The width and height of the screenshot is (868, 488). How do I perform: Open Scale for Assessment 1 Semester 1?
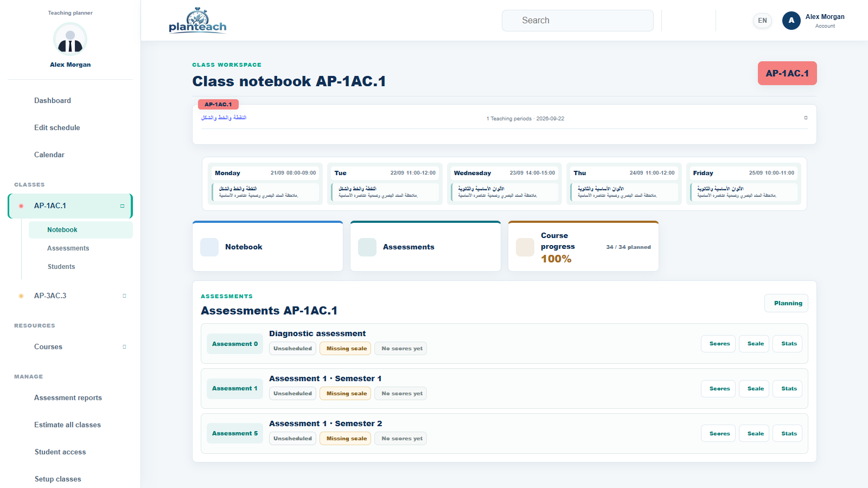tap(754, 389)
